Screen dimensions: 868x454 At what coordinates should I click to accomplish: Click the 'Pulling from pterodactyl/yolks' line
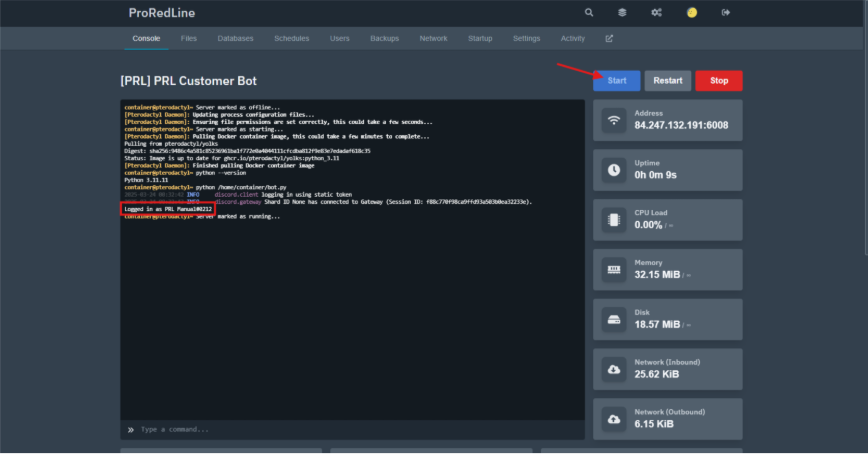pyautogui.click(x=171, y=144)
